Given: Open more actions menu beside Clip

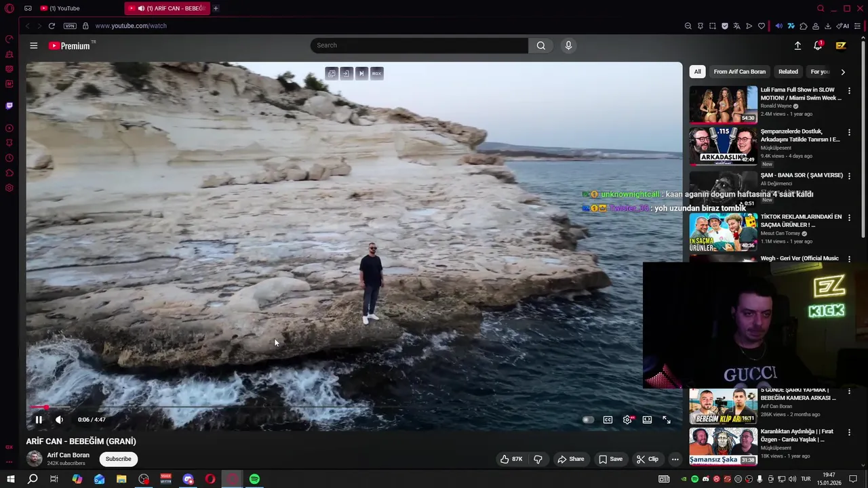Looking at the screenshot, I should coord(675,459).
